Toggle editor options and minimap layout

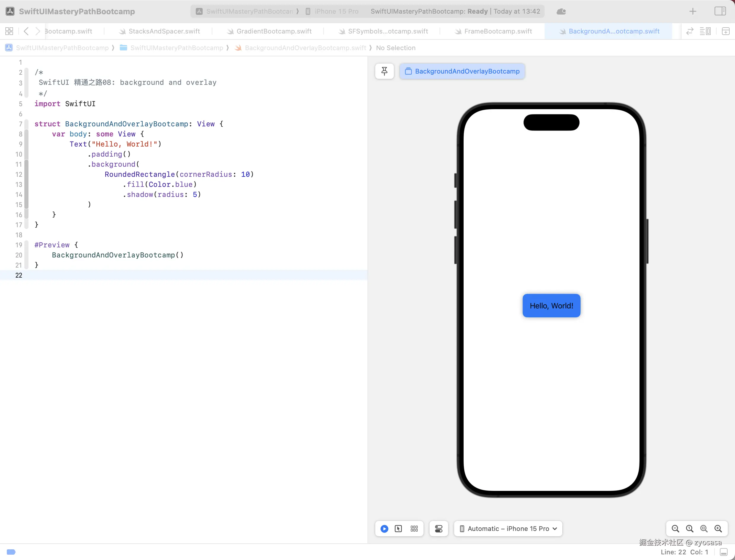tap(705, 31)
